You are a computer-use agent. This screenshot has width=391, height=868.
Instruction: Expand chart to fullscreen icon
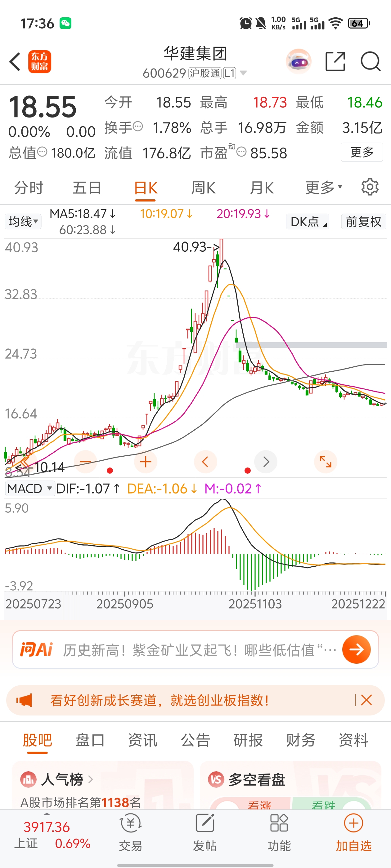click(326, 462)
